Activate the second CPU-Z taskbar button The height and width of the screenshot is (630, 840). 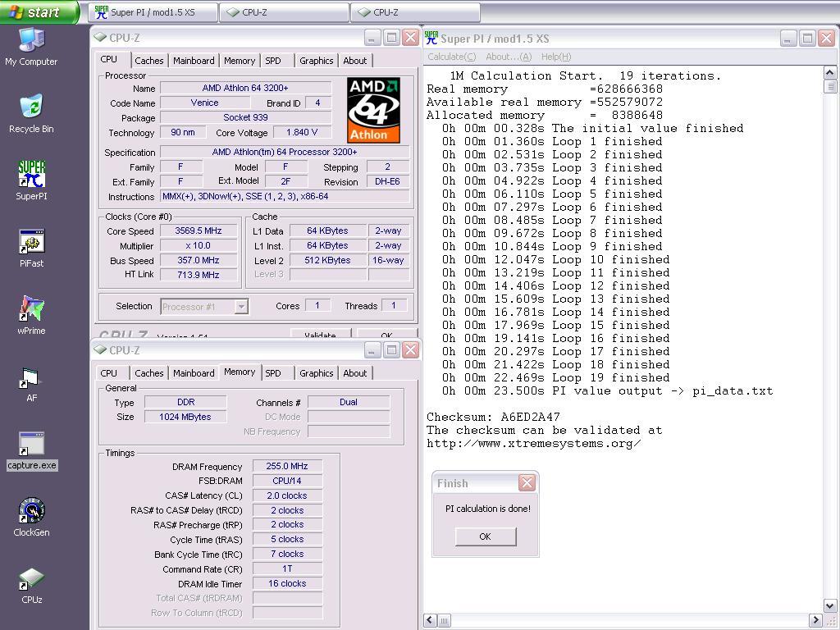pos(415,12)
